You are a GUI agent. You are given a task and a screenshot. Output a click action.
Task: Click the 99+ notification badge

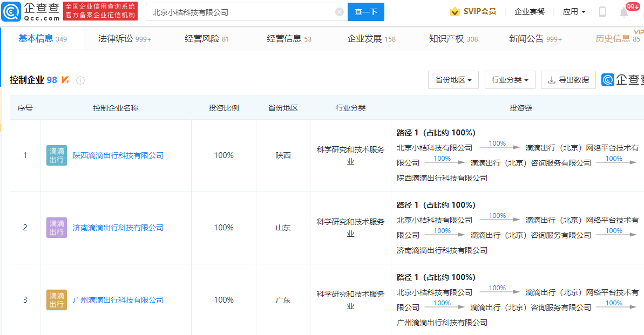(x=633, y=6)
